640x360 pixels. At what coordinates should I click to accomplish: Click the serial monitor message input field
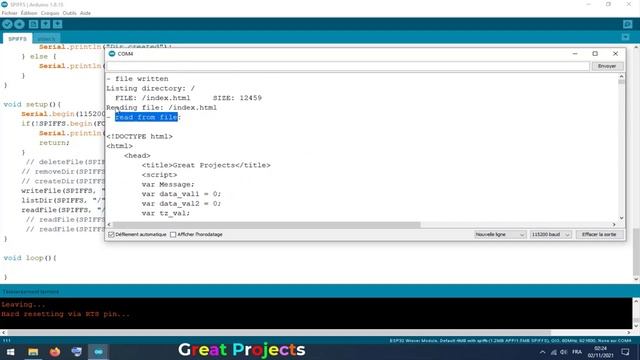coord(348,66)
